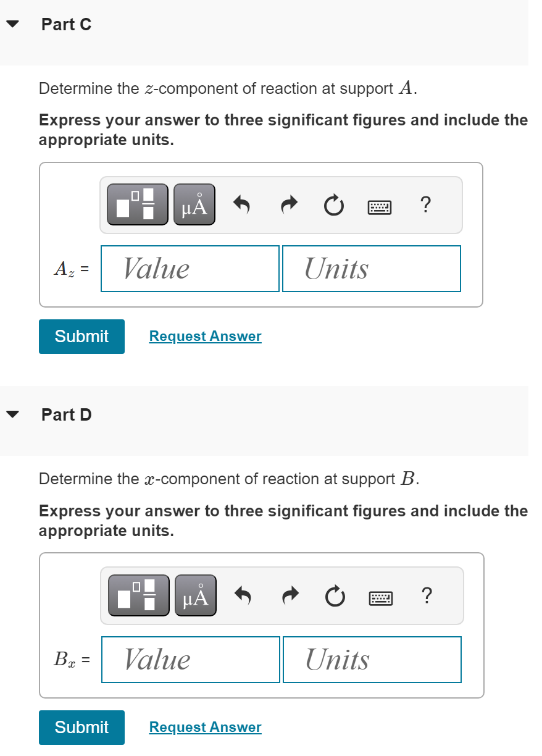
Task: Select the μÅ units icon in Part C toolbar
Action: (x=194, y=204)
